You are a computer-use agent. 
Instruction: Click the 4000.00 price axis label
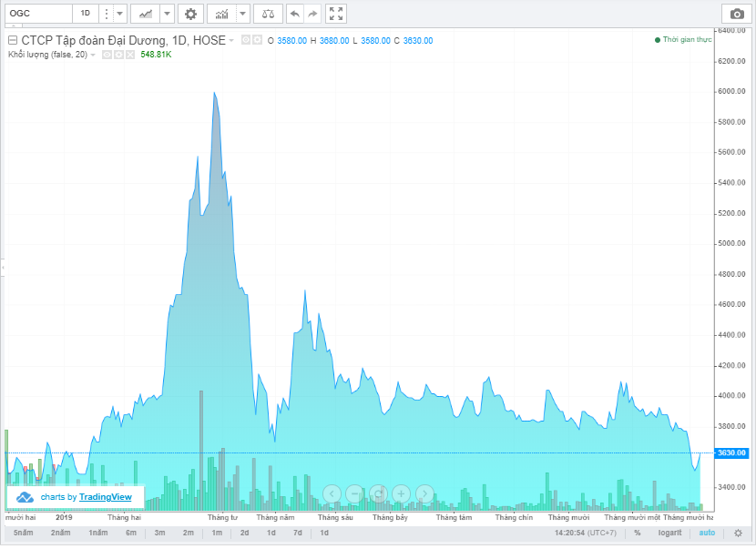point(731,396)
